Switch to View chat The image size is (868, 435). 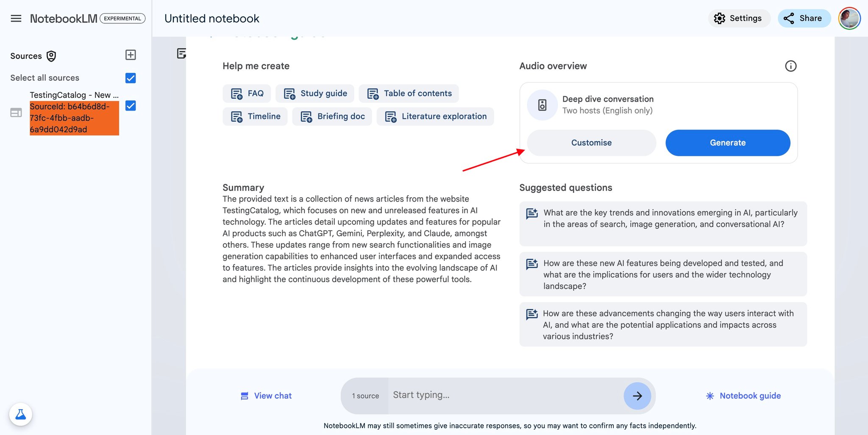click(266, 396)
